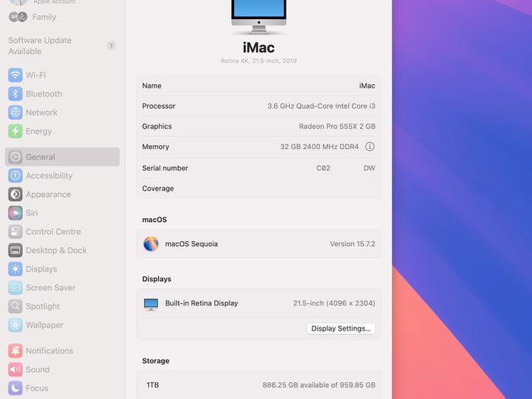
Task: Click the '886.25 GB available of 959.85 GB' text
Action: [x=319, y=385]
